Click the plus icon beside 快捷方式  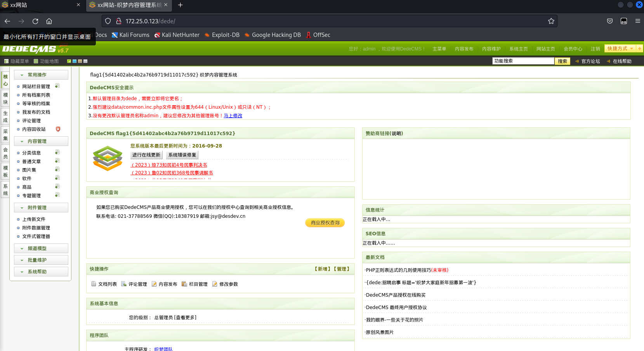tap(640, 49)
